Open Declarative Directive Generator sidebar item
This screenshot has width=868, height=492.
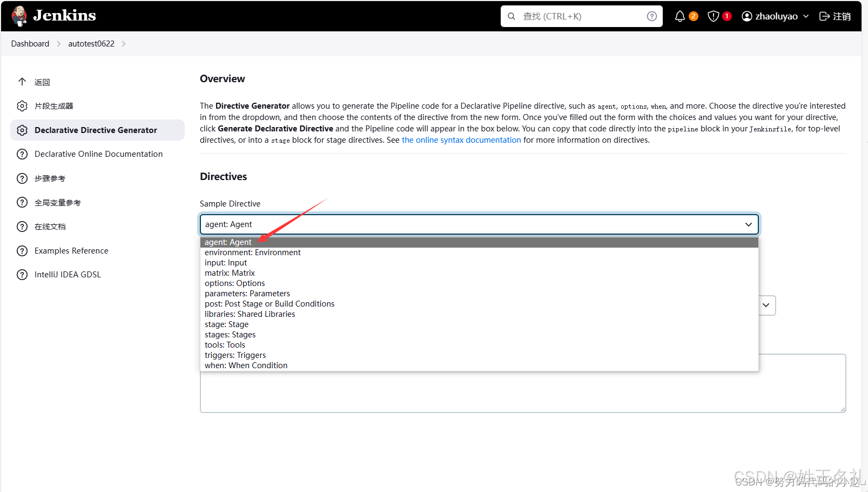tap(97, 130)
